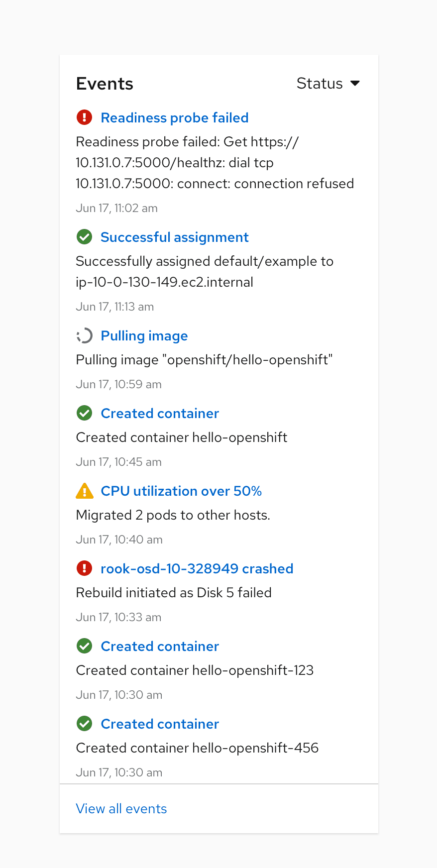This screenshot has height=868, width=437.
Task: Open the Pulling image event link
Action: [144, 336]
